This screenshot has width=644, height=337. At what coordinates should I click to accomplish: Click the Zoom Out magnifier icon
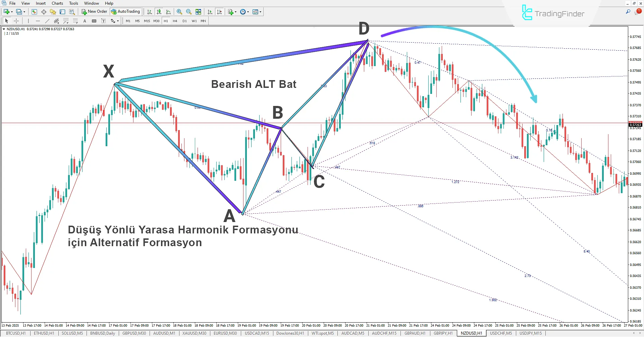point(189,12)
